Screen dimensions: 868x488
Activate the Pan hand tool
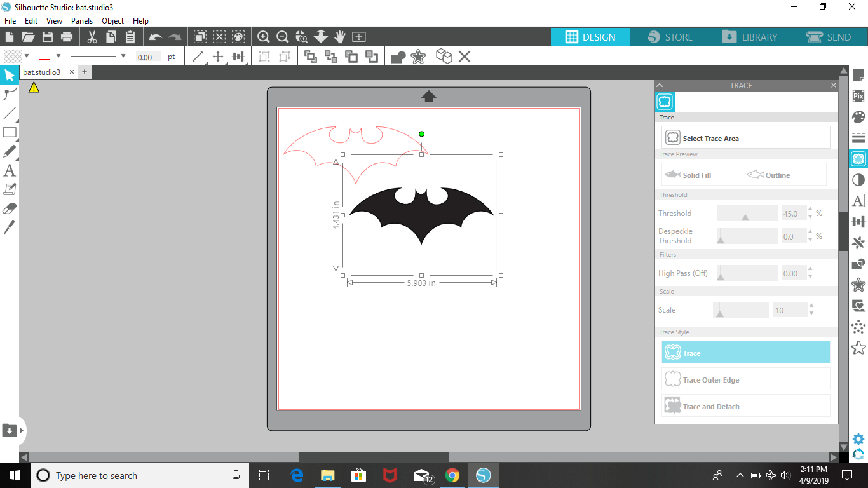340,37
